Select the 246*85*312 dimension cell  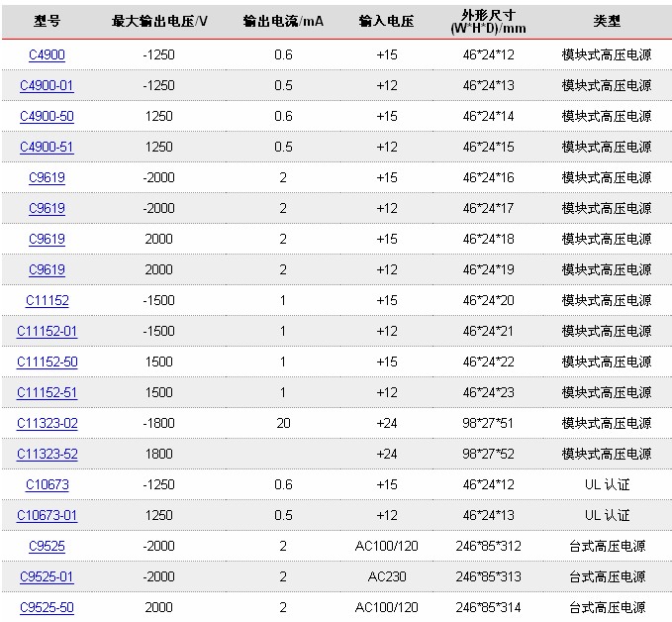[x=488, y=546]
